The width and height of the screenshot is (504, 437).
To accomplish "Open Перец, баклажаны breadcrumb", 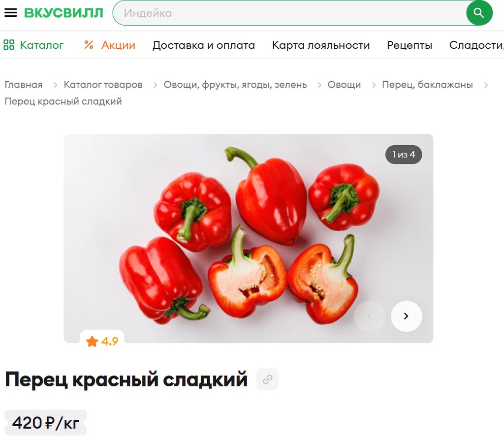I will pos(427,85).
